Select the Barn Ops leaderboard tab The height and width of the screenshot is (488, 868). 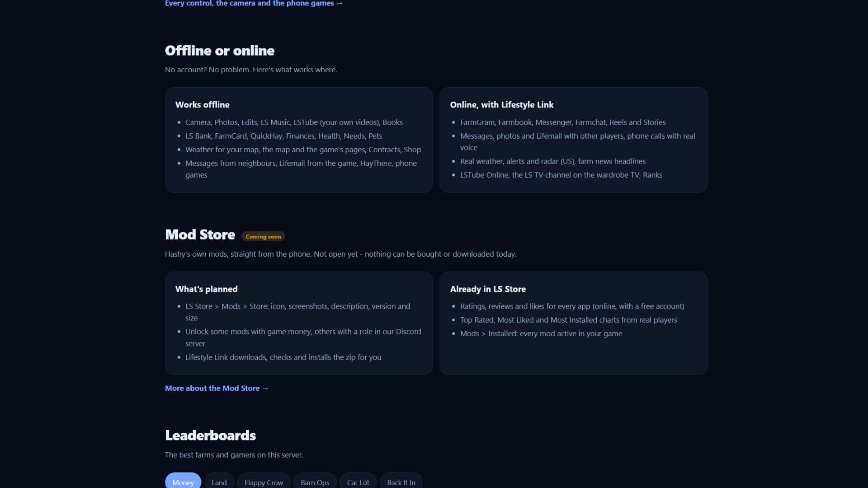pyautogui.click(x=315, y=482)
